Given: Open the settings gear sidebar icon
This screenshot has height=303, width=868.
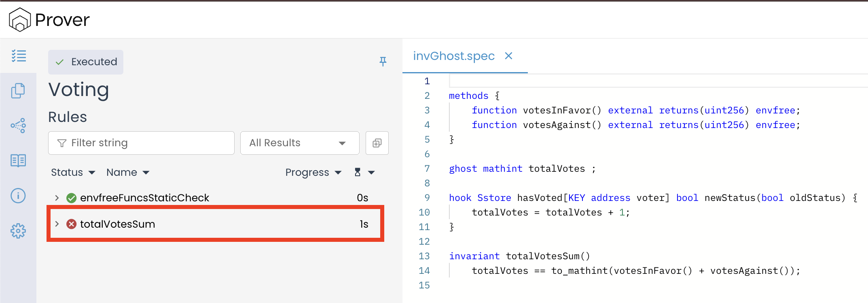Looking at the screenshot, I should [18, 231].
